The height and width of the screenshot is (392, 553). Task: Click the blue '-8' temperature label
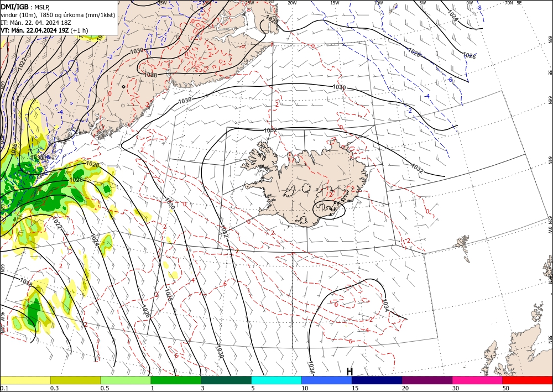tap(479, 8)
